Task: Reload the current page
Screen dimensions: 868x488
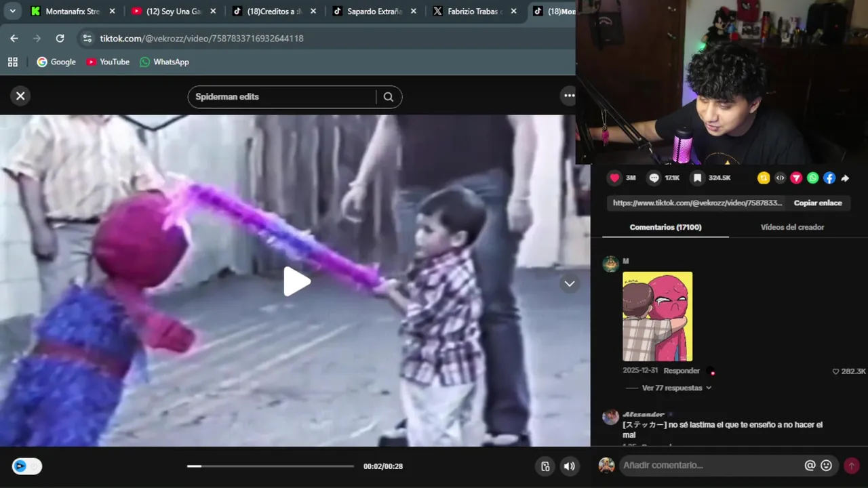Action: pyautogui.click(x=60, y=39)
